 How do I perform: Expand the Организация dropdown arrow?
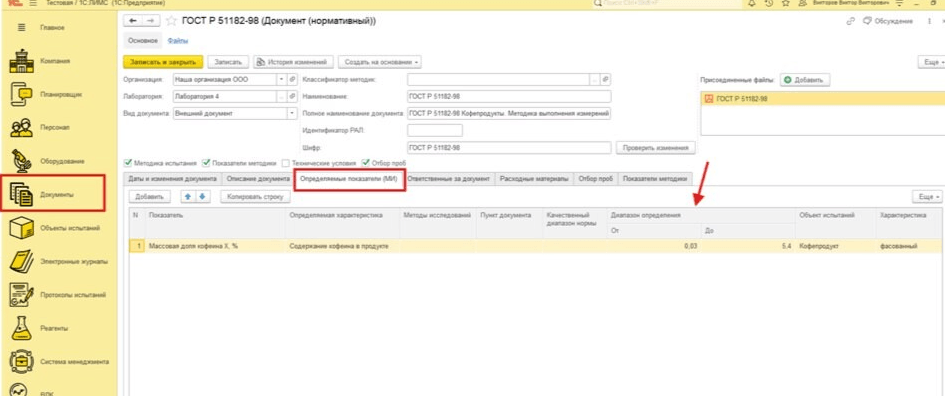pos(282,79)
